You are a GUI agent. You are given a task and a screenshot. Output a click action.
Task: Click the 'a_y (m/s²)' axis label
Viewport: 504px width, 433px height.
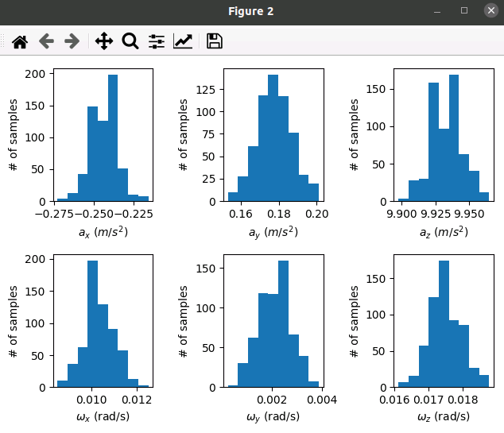pyautogui.click(x=273, y=232)
